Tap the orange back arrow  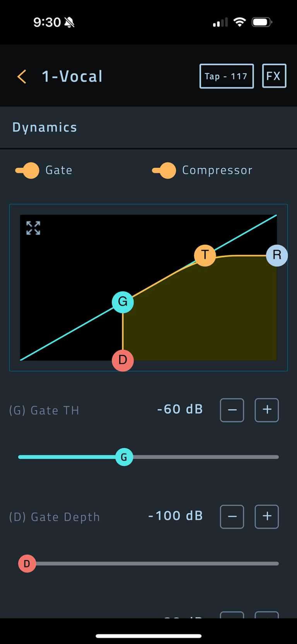point(22,77)
